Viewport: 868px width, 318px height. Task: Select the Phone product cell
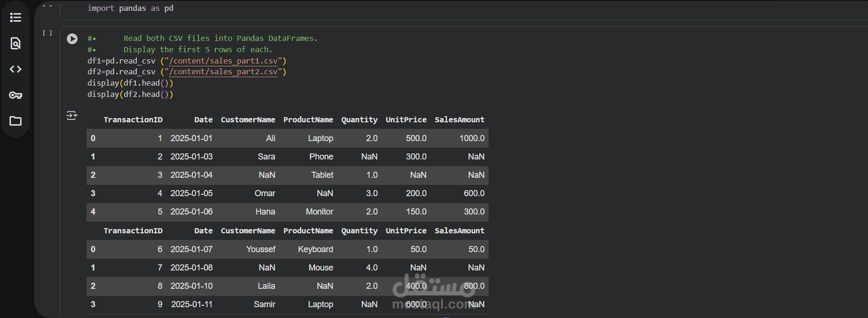pyautogui.click(x=321, y=157)
